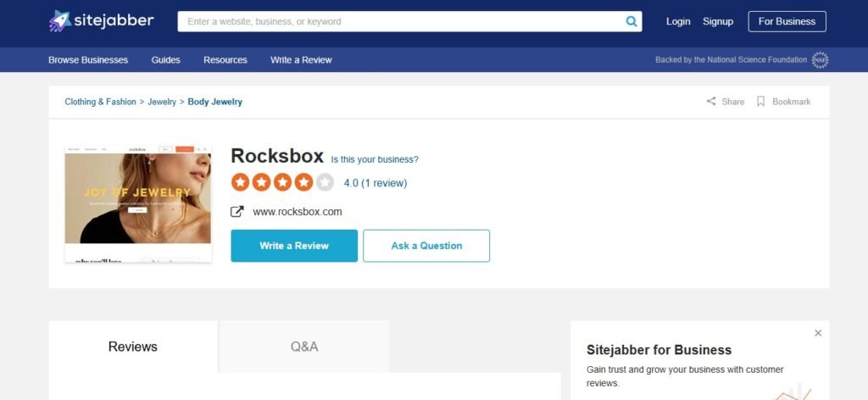Viewport: 868px width, 400px height.
Task: Click the Rocksbox business title
Action: 277,156
